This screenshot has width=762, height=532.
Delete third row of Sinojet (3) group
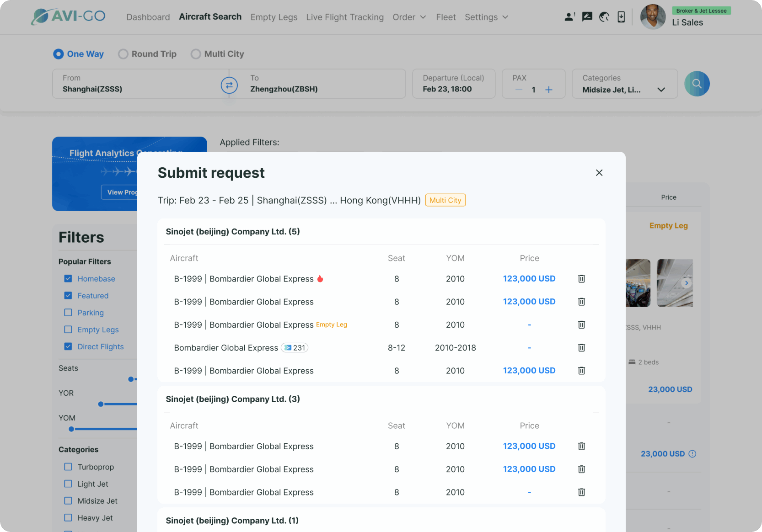tap(581, 492)
